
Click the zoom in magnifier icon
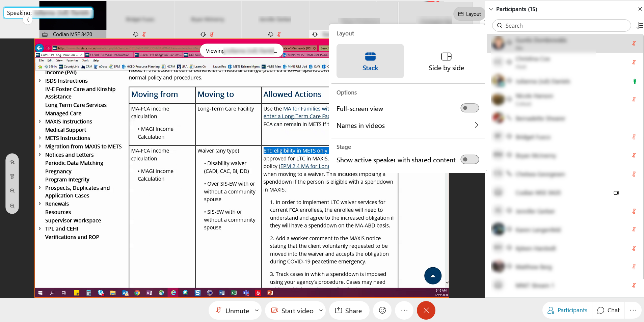pos(12,191)
